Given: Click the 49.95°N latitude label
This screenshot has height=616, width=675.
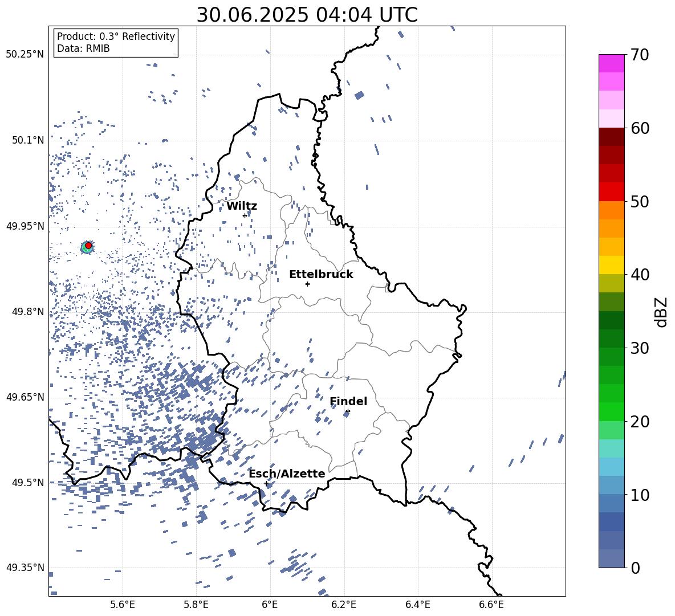Looking at the screenshot, I should [25, 226].
